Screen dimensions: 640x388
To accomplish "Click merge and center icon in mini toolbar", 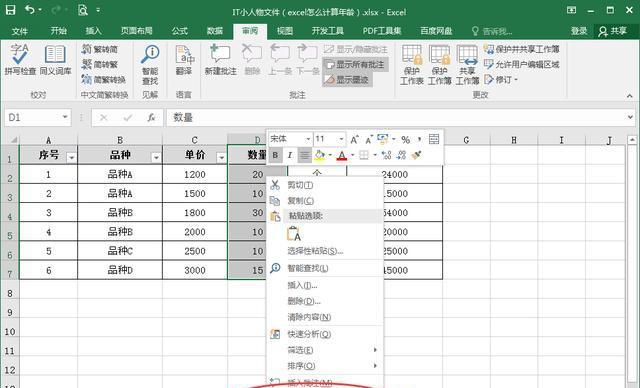I will click(x=434, y=140).
